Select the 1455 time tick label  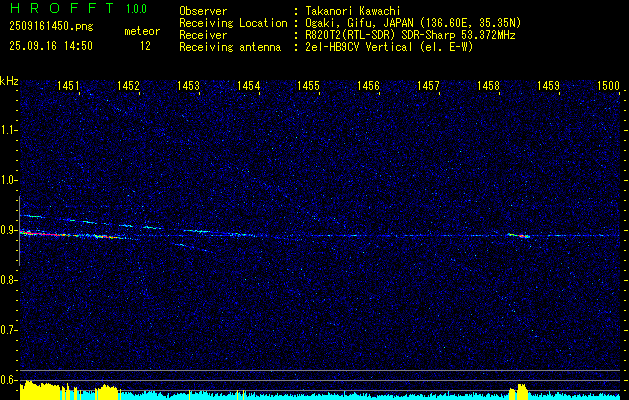pos(308,87)
